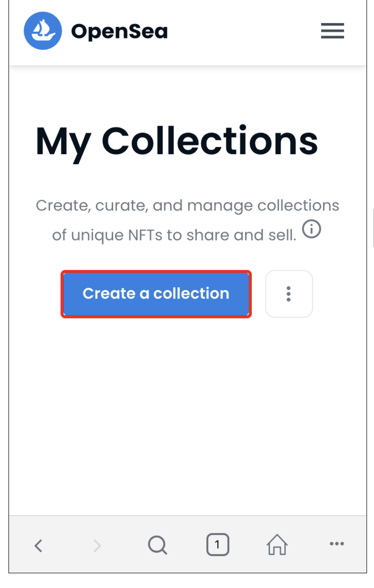Click the text Create, curate, and manage collections
This screenshot has height=588, width=374.
tap(187, 206)
